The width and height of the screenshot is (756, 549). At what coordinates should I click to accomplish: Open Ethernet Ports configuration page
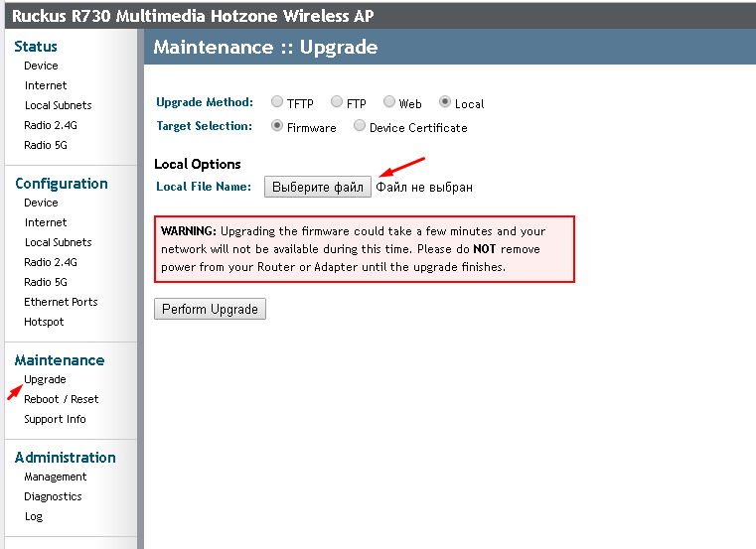(61, 302)
